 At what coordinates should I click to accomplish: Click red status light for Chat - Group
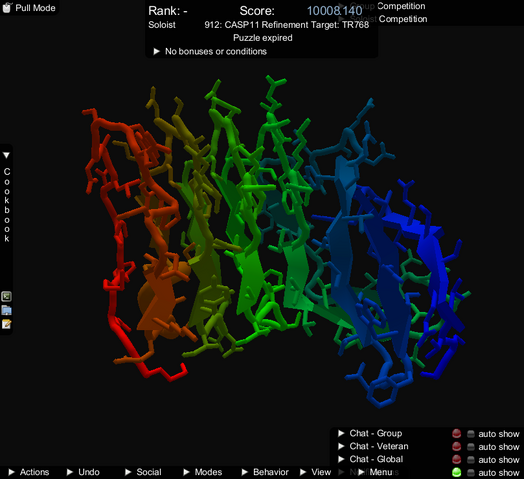pyautogui.click(x=456, y=434)
